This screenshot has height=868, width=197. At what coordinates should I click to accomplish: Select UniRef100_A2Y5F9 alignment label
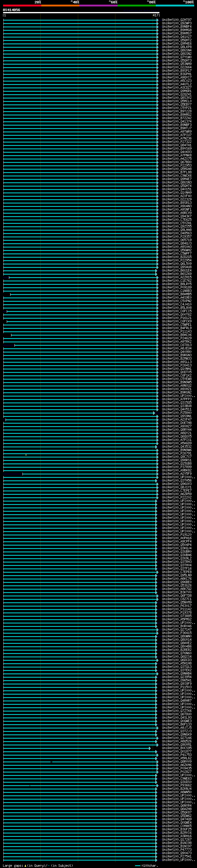coord(176,474)
